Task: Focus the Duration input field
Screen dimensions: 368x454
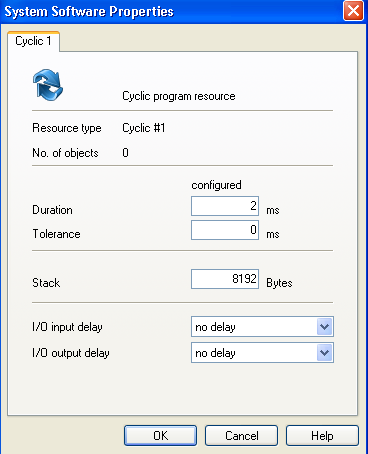Action: click(225, 206)
